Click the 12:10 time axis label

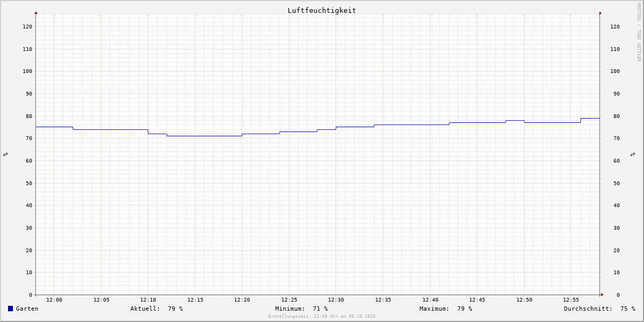pyautogui.click(x=148, y=300)
